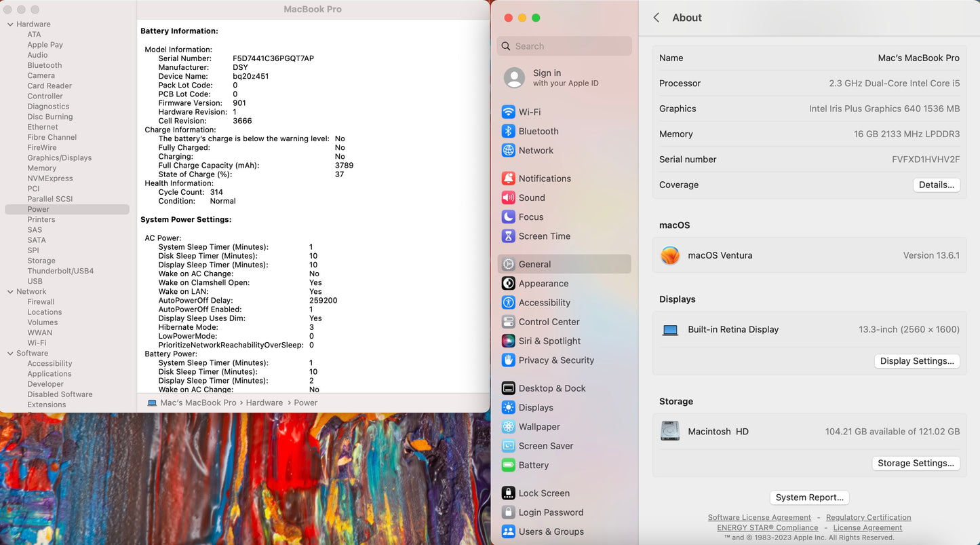Select Lock Screen in settings sidebar

point(543,493)
